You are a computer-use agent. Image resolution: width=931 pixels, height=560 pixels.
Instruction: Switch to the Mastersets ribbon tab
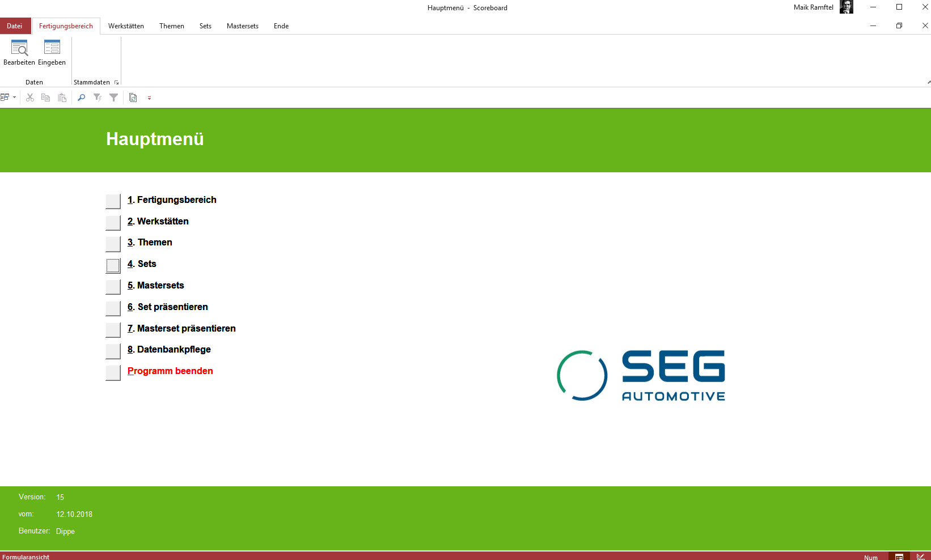tap(243, 26)
